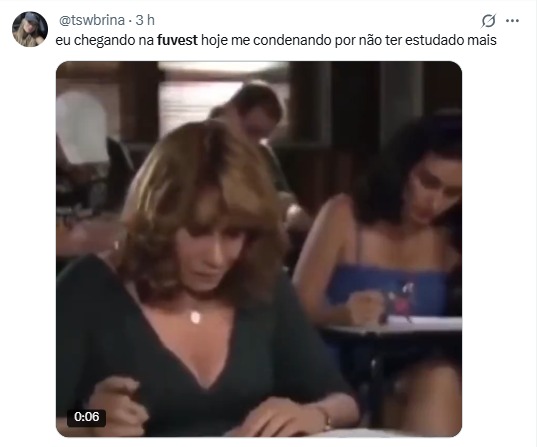
Task: Click the bold "fuvest" keyword
Action: tap(177, 40)
